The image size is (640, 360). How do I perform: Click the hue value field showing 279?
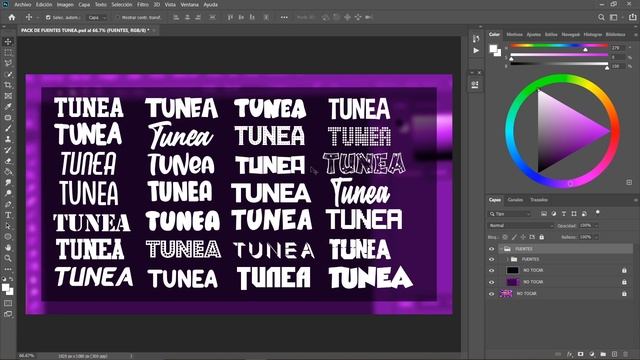tap(617, 48)
